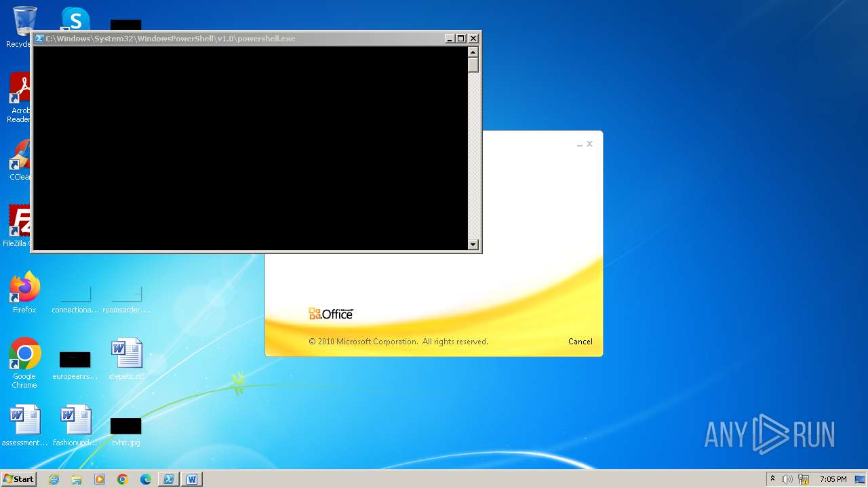Open the network status tray icon
The width and height of the screenshot is (868, 488).
coord(804,479)
